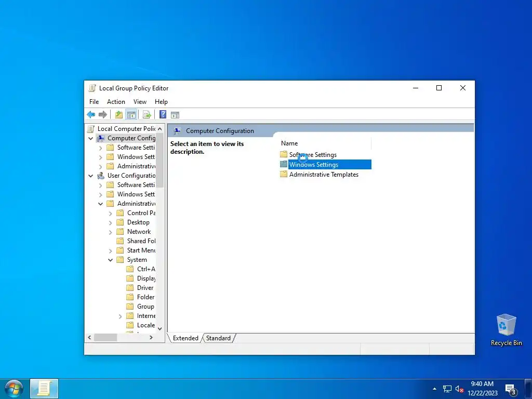Click the Back arrow toolbar icon
This screenshot has height=399, width=532.
click(x=91, y=115)
